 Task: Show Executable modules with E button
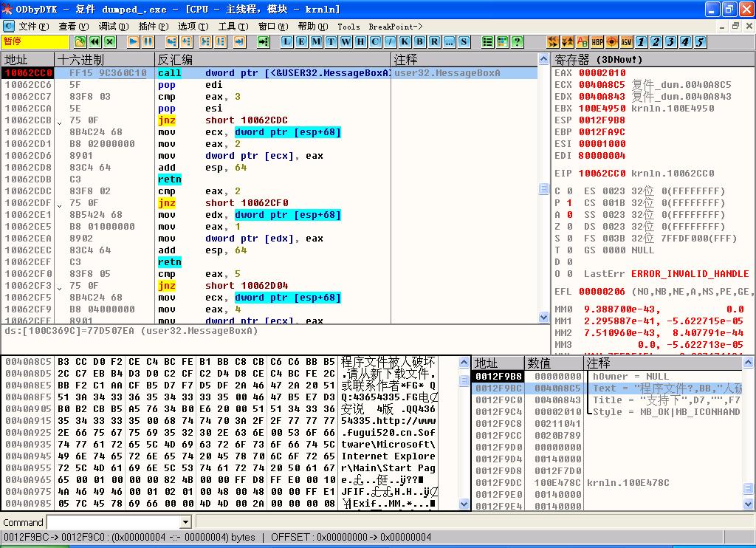301,42
